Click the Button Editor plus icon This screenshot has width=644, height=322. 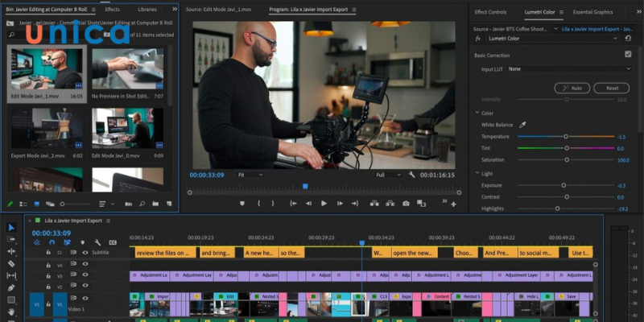click(x=454, y=204)
